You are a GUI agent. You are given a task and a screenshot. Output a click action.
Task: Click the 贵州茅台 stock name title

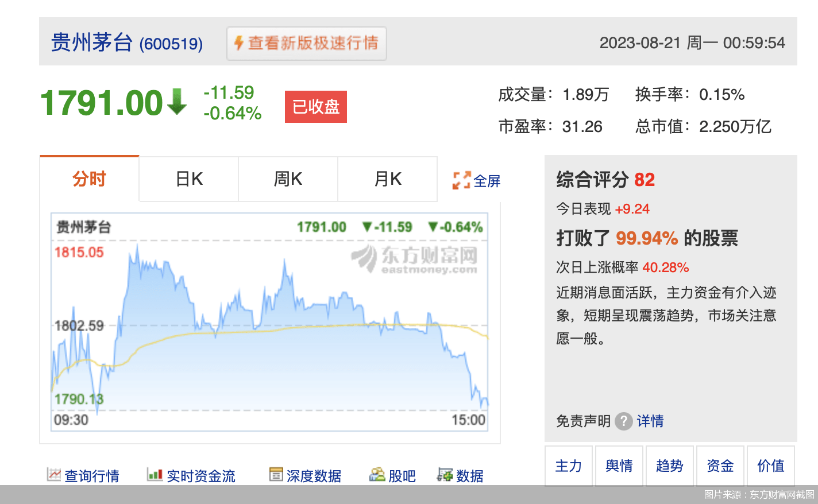92,43
